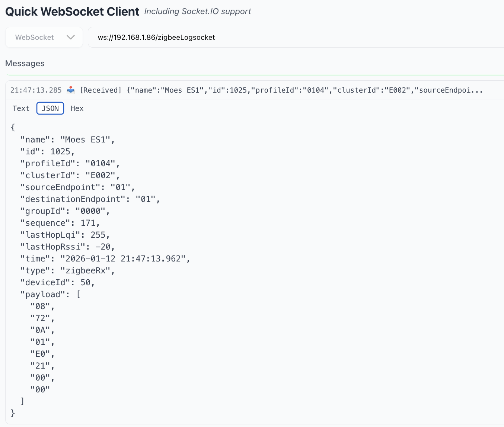Click the "name": "Moes ES1" line
The height and width of the screenshot is (427, 504).
[x=67, y=139]
